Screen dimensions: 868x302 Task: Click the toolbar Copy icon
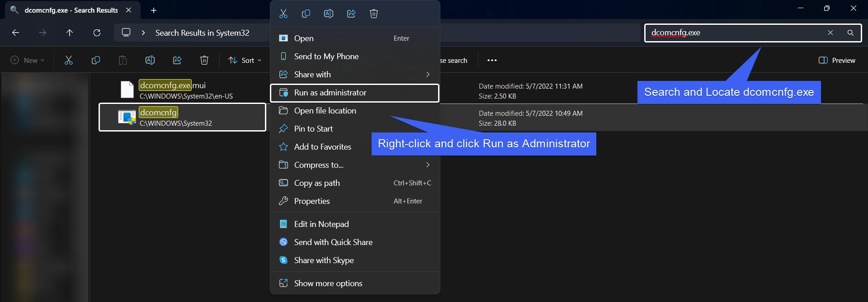point(96,60)
